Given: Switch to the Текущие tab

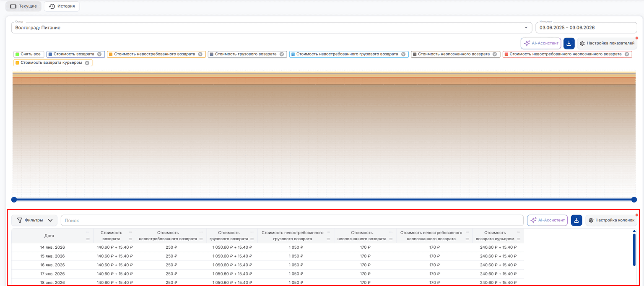Looking at the screenshot, I should pos(23,6).
